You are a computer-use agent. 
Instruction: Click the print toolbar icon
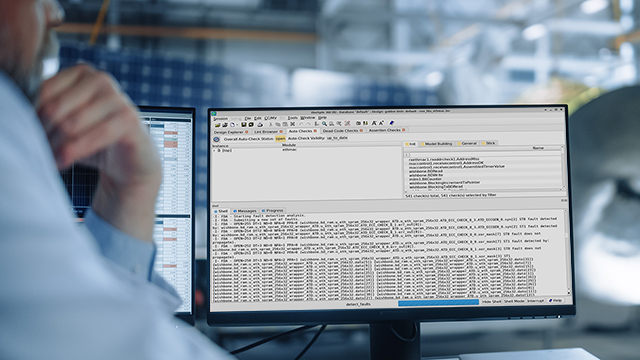pos(260,125)
